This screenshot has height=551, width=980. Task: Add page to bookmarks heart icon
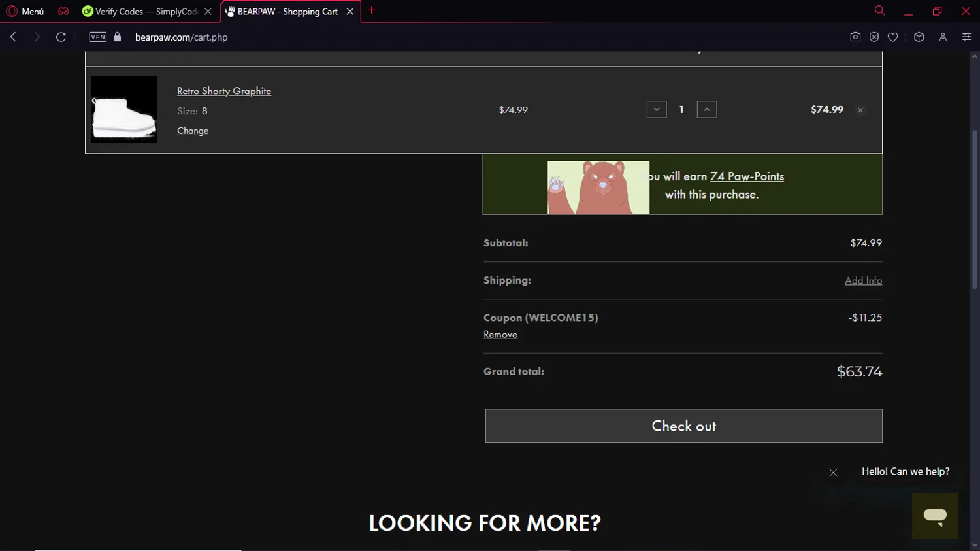(892, 37)
